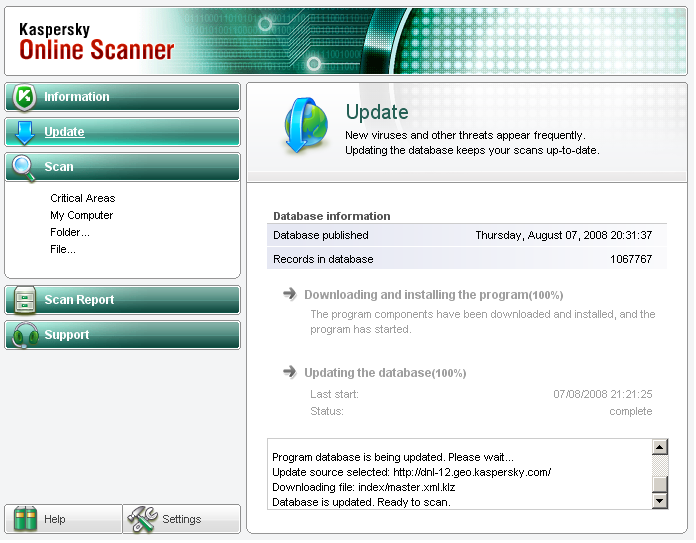Click arrow icon beside Downloading and installing
The height and width of the screenshot is (543, 696).
click(290, 294)
